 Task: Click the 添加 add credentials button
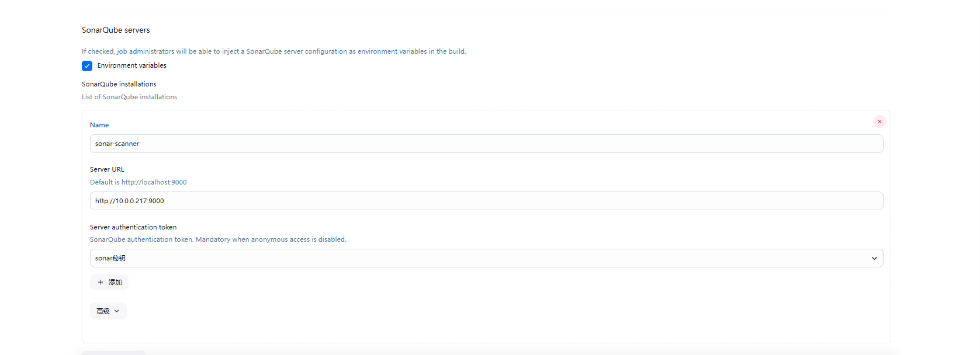click(x=109, y=282)
